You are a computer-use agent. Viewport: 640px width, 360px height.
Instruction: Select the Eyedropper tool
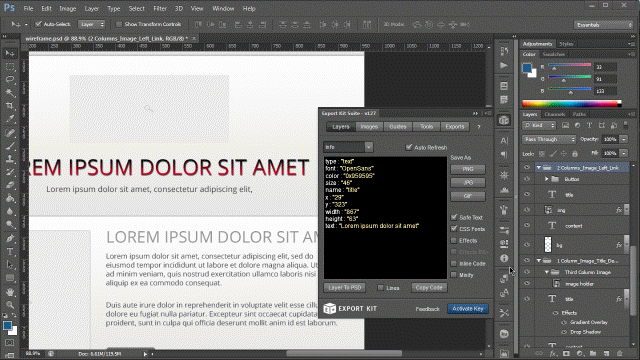click(x=10, y=119)
